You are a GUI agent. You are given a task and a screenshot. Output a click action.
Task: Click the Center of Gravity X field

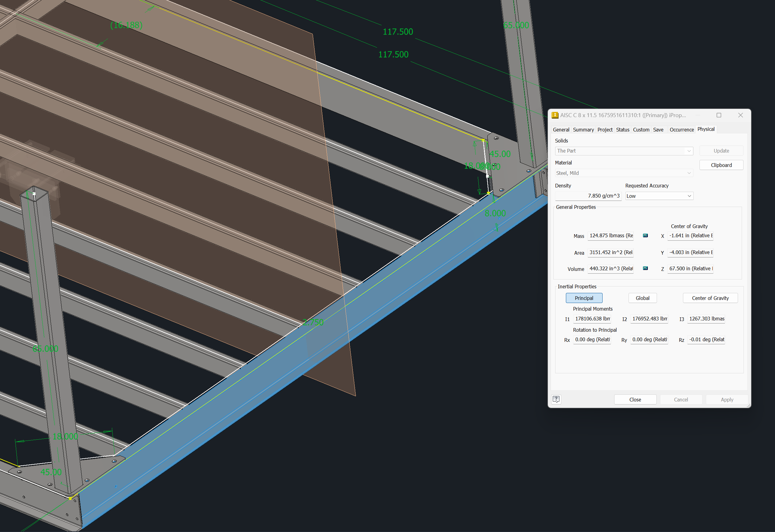tap(690, 235)
